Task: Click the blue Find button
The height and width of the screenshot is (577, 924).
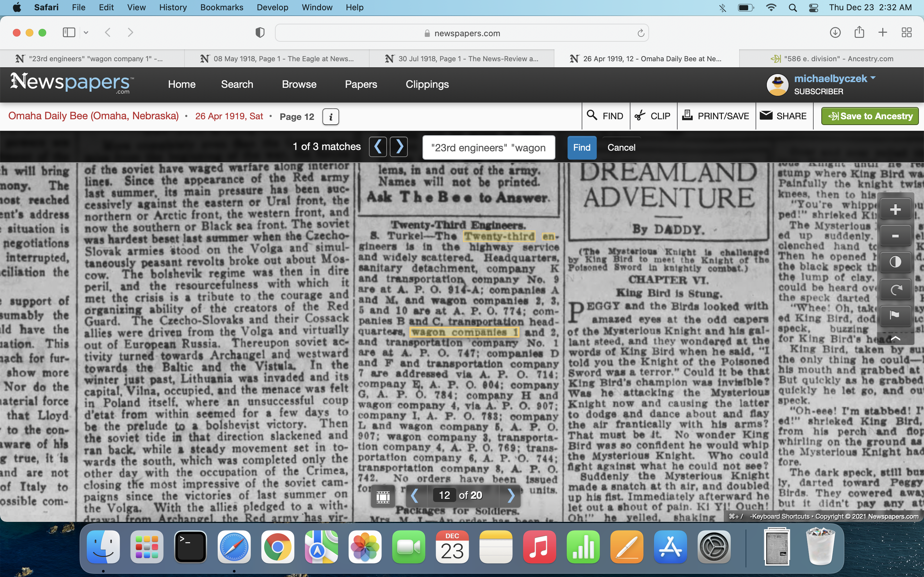Action: click(581, 148)
